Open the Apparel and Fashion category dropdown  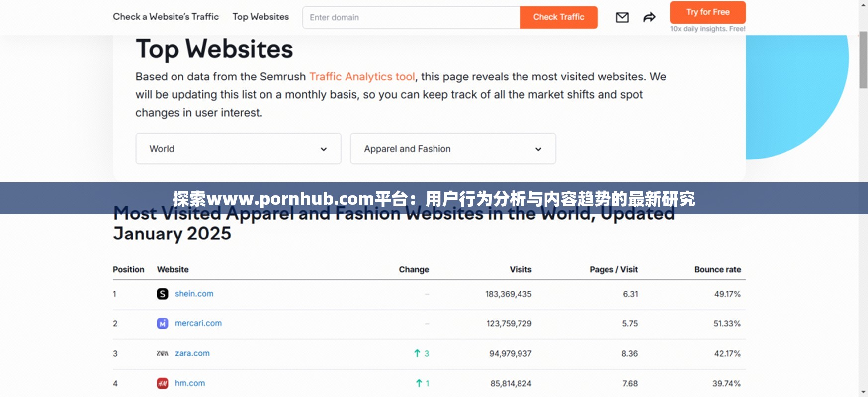click(453, 149)
